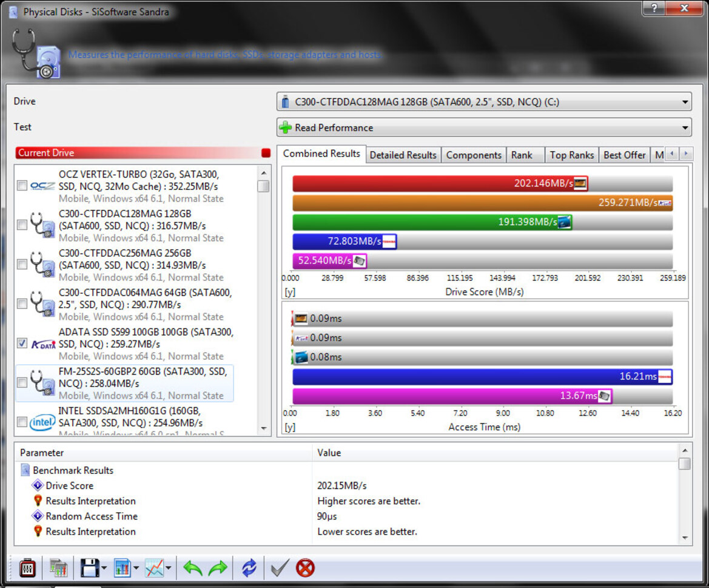This screenshot has width=709, height=588.
Task: Click the drive icon in Drive combo box
Action: (285, 102)
